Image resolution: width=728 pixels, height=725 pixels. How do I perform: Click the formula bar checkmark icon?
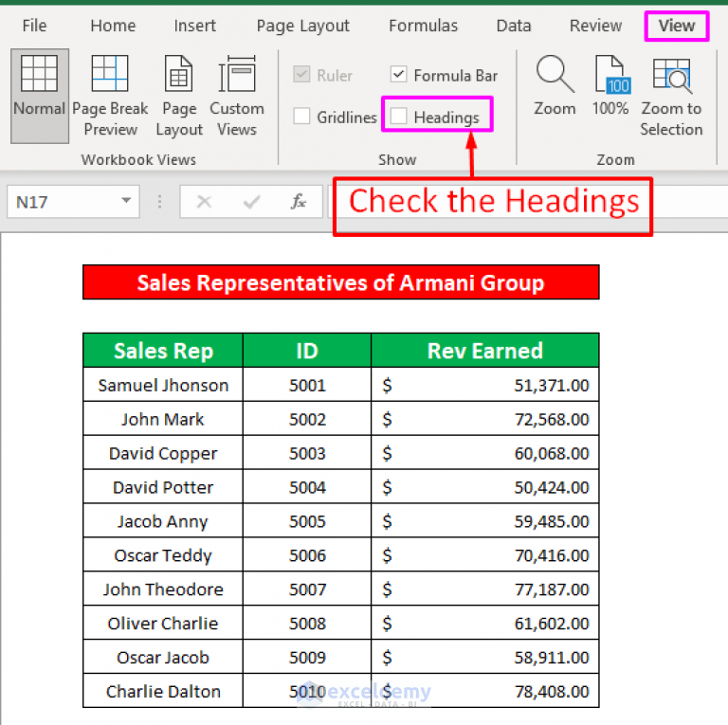[x=251, y=202]
